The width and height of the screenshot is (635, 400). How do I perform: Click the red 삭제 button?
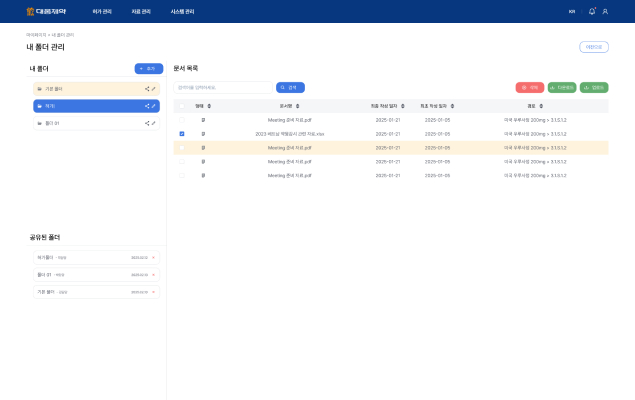(x=530, y=87)
